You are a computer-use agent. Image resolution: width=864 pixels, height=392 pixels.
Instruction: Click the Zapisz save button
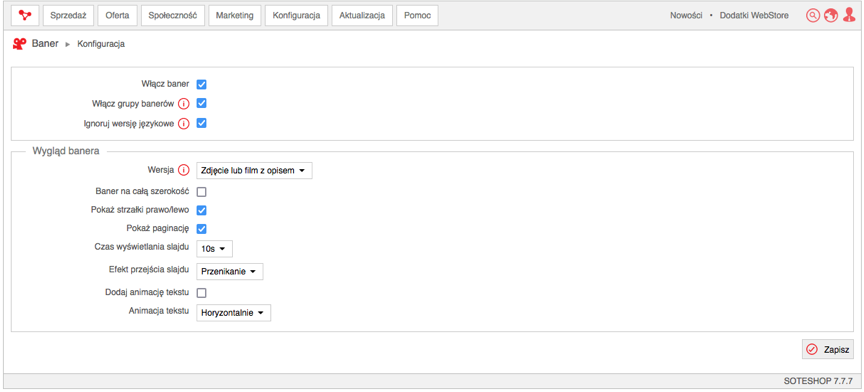tap(828, 350)
